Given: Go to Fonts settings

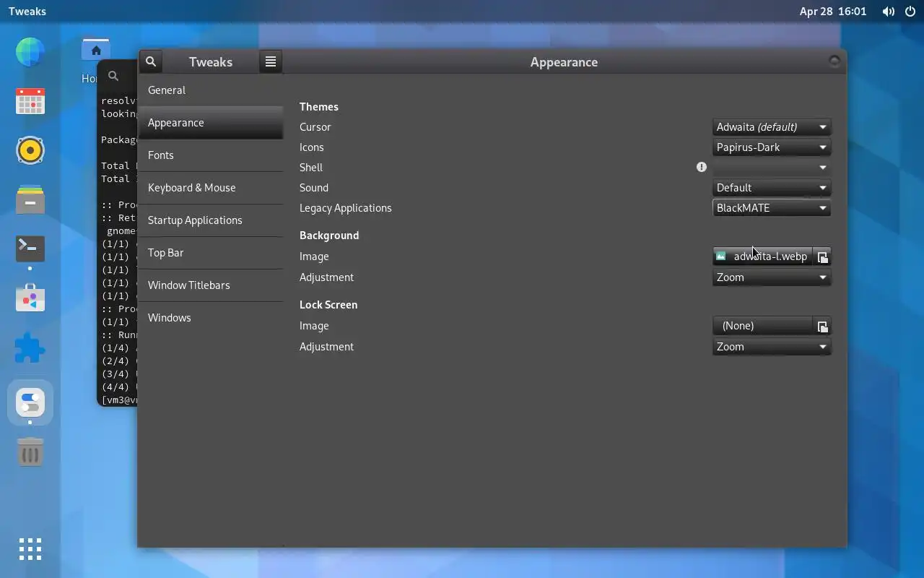Looking at the screenshot, I should pos(211,155).
